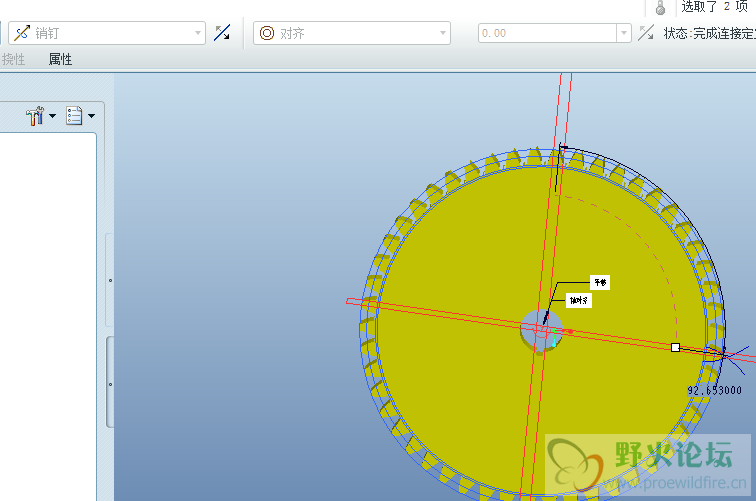This screenshot has height=501, width=756.
Task: Click the 平移 constraint label on the gear
Action: pyautogui.click(x=599, y=283)
